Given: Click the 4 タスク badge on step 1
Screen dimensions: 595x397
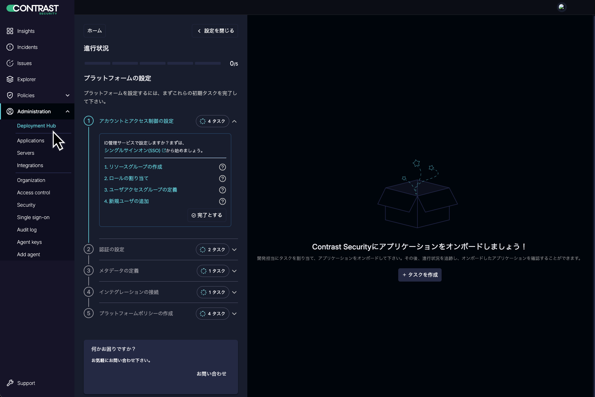Looking at the screenshot, I should click(212, 121).
